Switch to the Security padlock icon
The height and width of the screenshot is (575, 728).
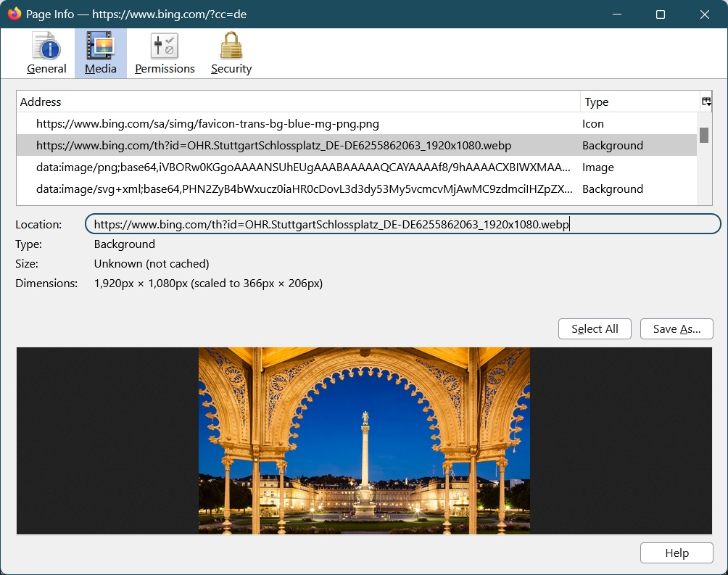point(231,47)
